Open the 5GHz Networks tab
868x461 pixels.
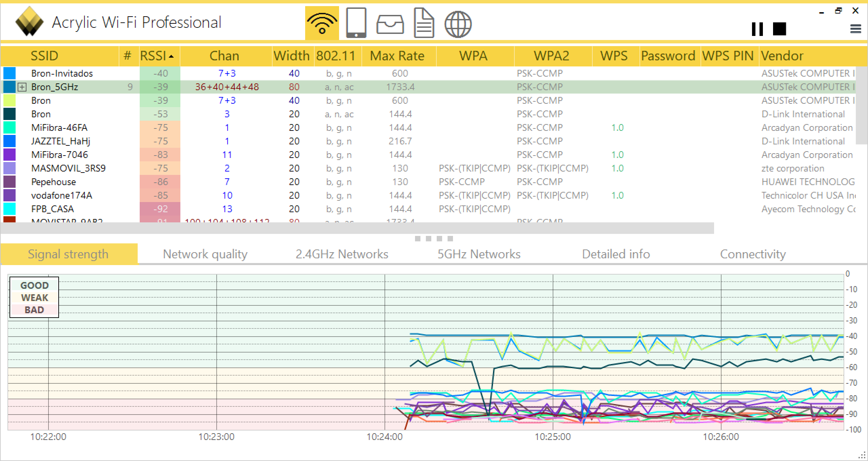[x=479, y=254]
